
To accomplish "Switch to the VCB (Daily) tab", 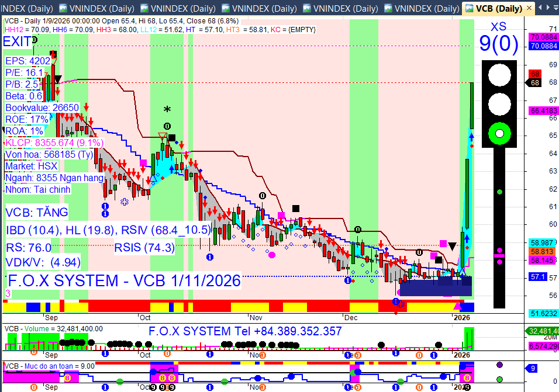I will [498, 8].
